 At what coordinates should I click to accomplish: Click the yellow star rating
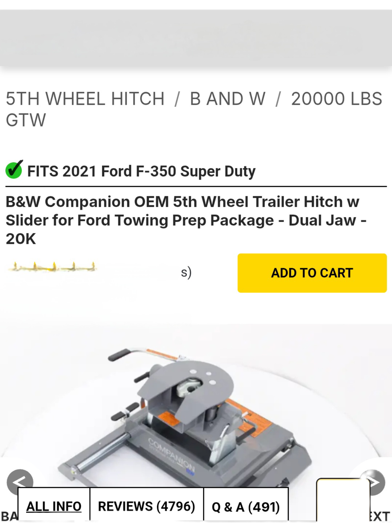pos(52,267)
